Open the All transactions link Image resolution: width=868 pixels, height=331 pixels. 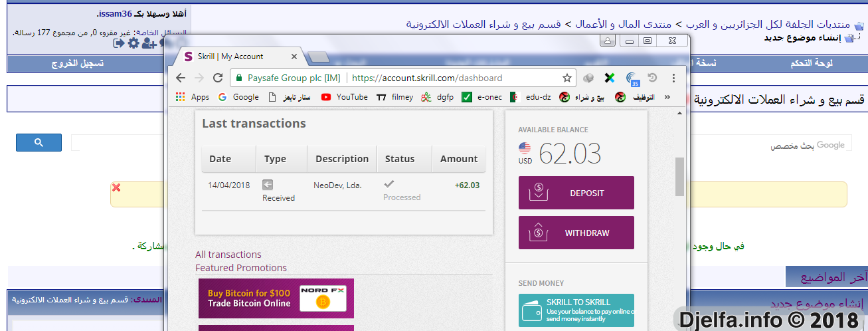228,255
